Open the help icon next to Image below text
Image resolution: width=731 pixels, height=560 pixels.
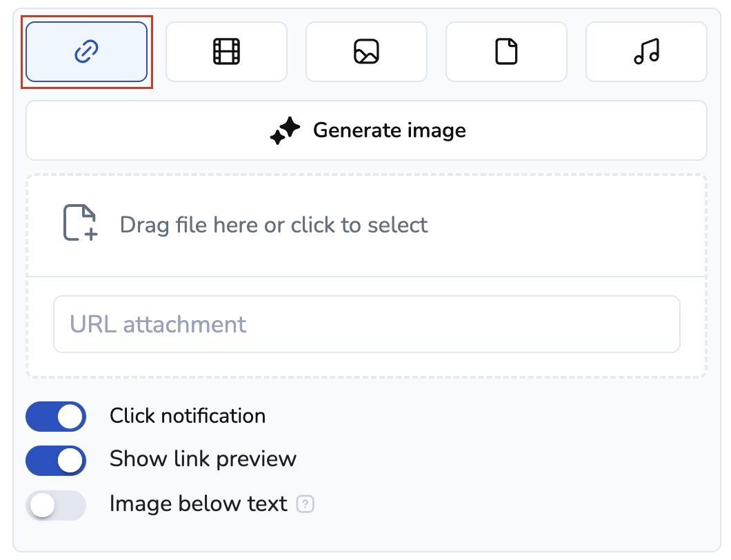(x=305, y=505)
